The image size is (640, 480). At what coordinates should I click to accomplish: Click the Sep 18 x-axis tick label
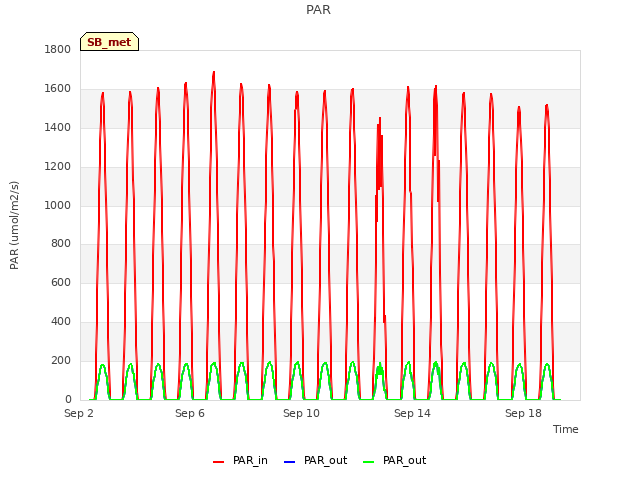pyautogui.click(x=523, y=413)
